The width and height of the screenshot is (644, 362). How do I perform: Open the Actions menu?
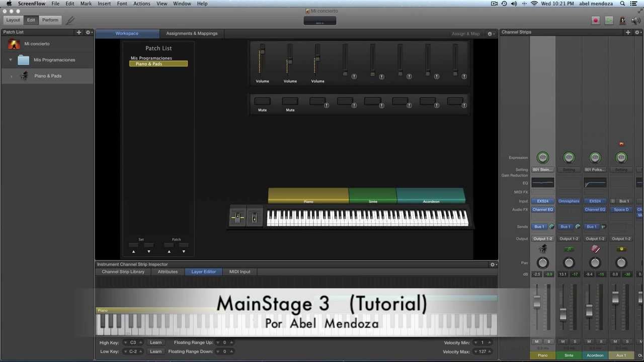tap(142, 4)
